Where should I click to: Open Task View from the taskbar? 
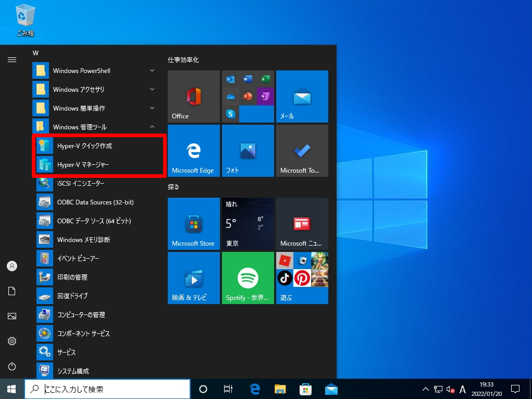pyautogui.click(x=228, y=389)
